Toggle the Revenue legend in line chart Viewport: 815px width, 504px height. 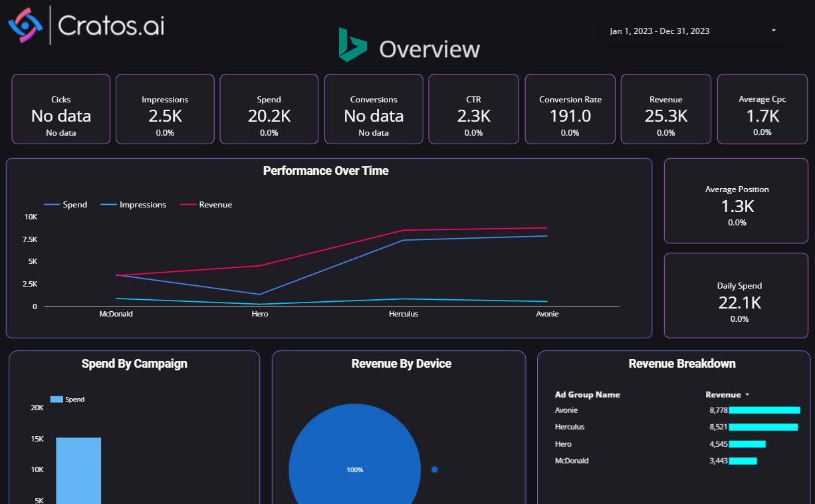click(x=206, y=205)
